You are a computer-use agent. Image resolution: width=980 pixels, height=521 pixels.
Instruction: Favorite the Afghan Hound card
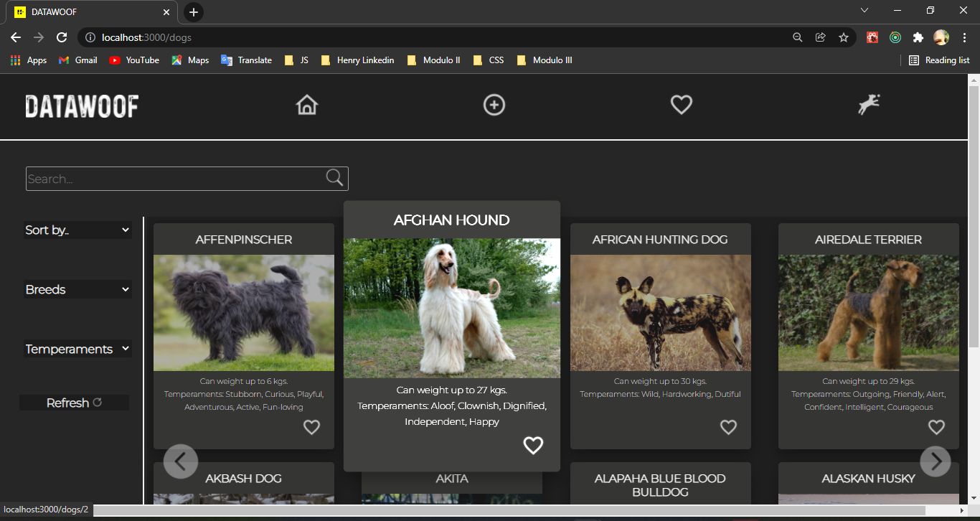click(x=533, y=446)
